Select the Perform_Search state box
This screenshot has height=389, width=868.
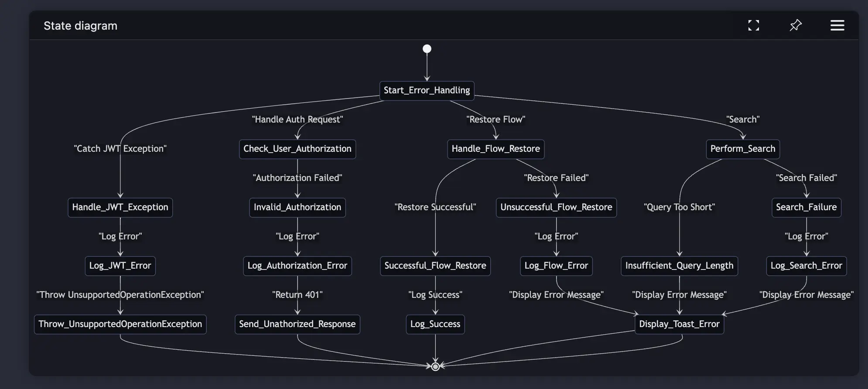click(743, 149)
